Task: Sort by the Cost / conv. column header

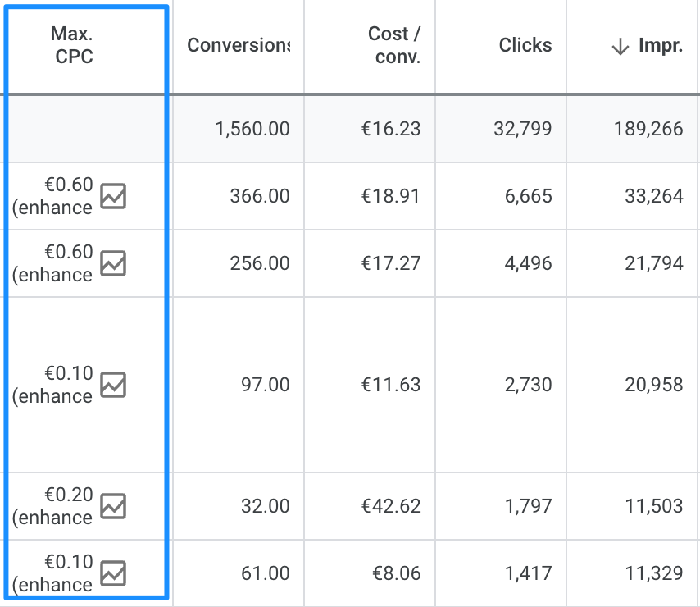Action: tap(394, 45)
